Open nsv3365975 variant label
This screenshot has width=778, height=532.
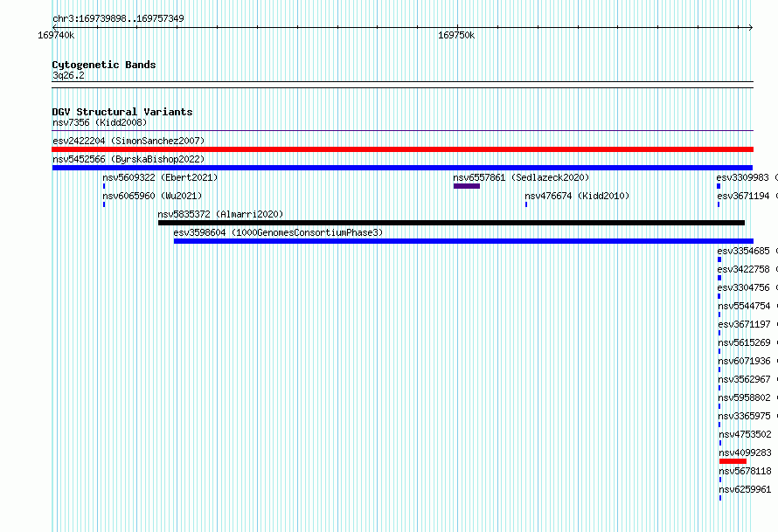point(744,416)
